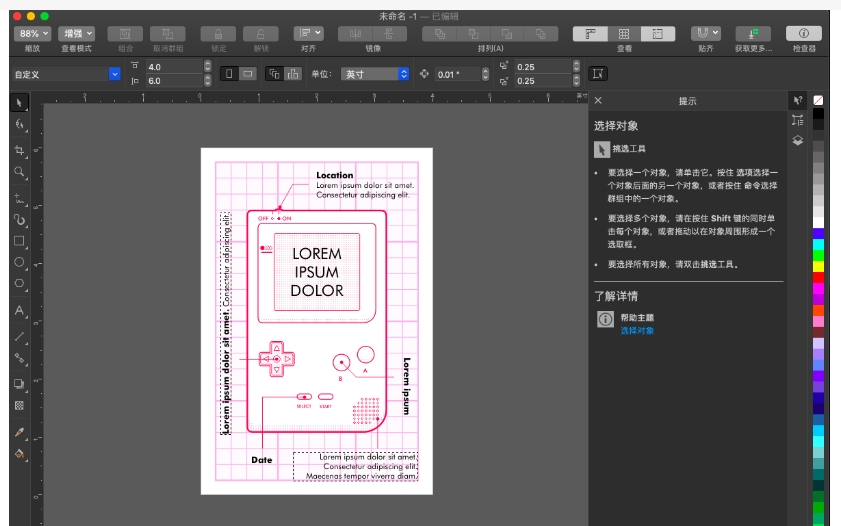The height and width of the screenshot is (526, 841).
Task: Open the Objects layers icon in the side dock
Action: point(797,141)
